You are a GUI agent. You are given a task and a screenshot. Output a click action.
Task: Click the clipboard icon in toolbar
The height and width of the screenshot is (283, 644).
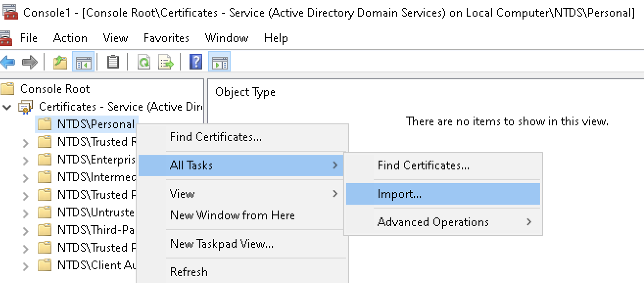click(113, 62)
